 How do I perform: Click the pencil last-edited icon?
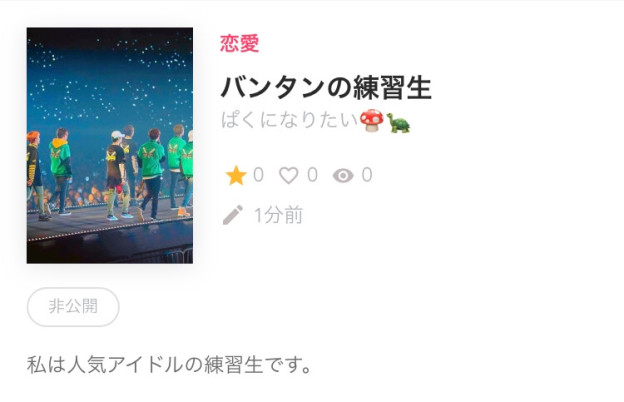click(233, 215)
